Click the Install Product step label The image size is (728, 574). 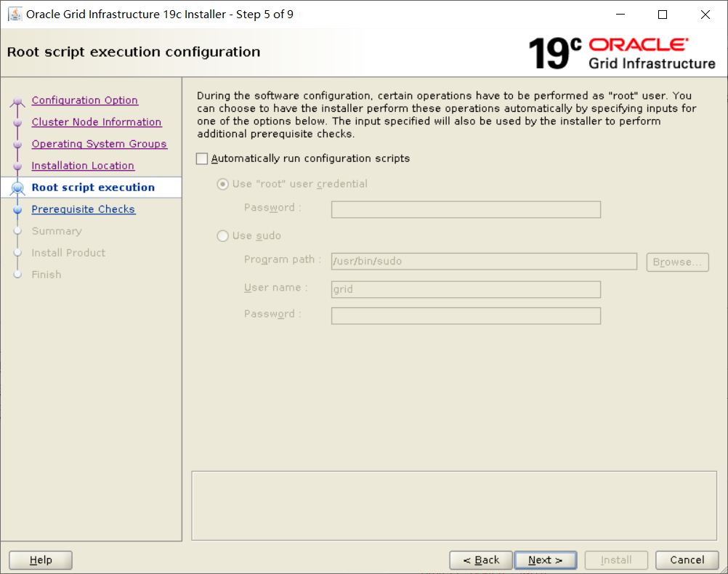[68, 253]
